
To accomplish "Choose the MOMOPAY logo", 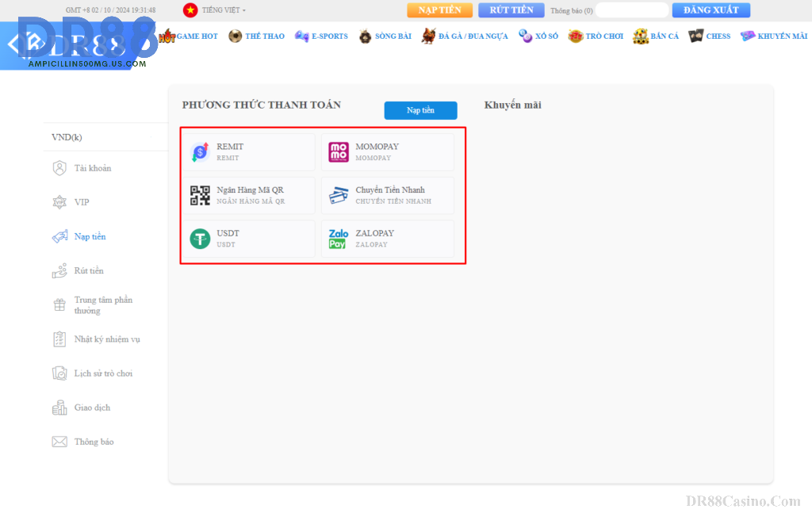I will pos(339,152).
